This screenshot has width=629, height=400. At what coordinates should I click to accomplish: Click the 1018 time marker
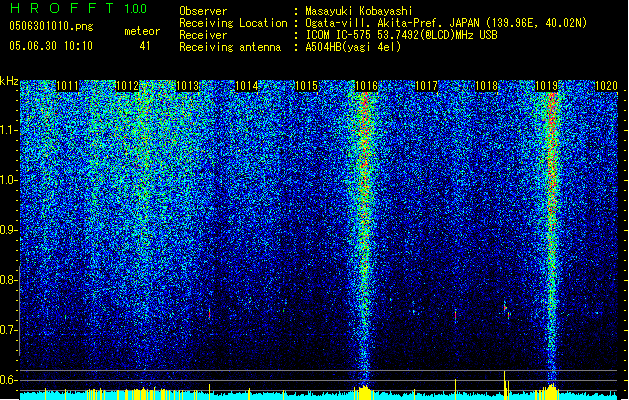[x=486, y=86]
